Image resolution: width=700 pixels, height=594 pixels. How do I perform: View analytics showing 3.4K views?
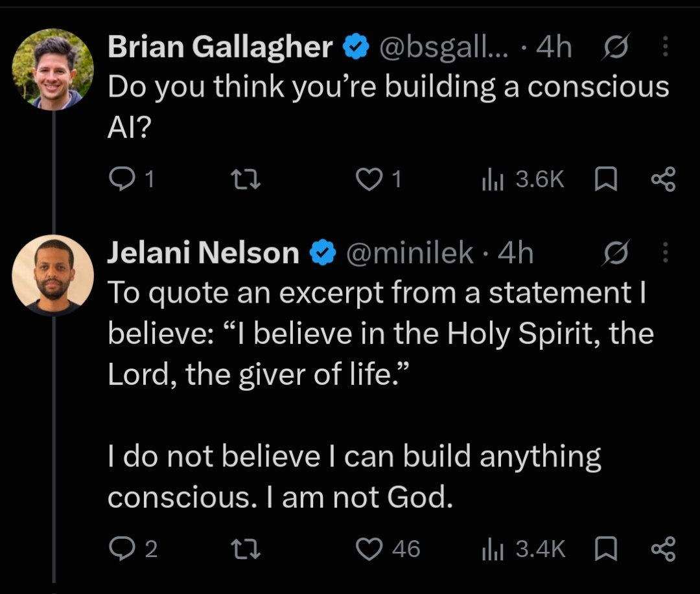(524, 549)
